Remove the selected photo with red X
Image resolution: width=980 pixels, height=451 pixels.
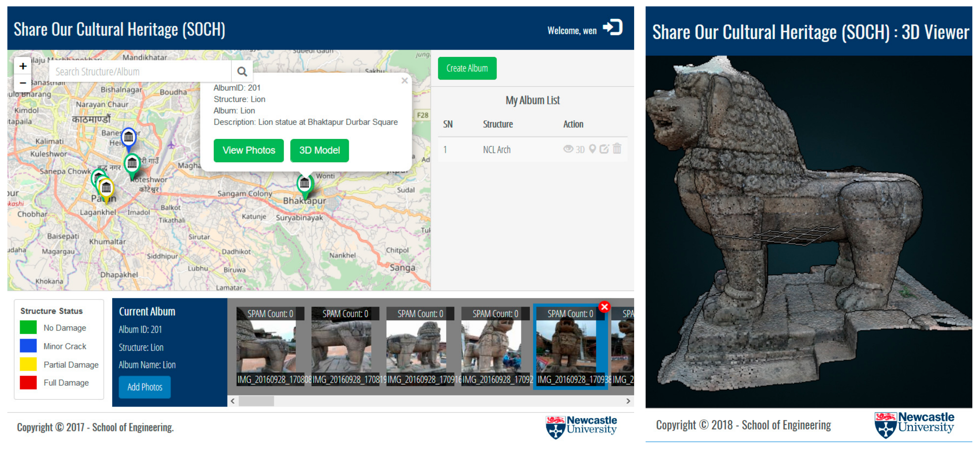604,307
